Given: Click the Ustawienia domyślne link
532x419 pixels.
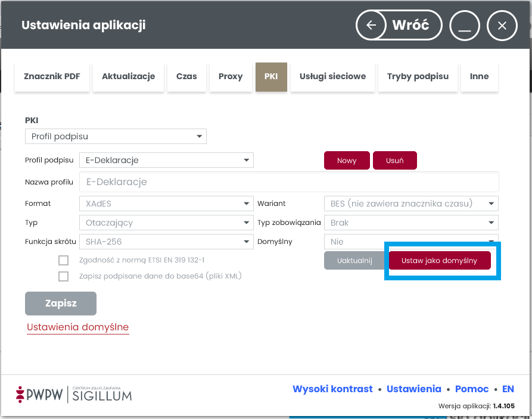Looking at the screenshot, I should [77, 327].
